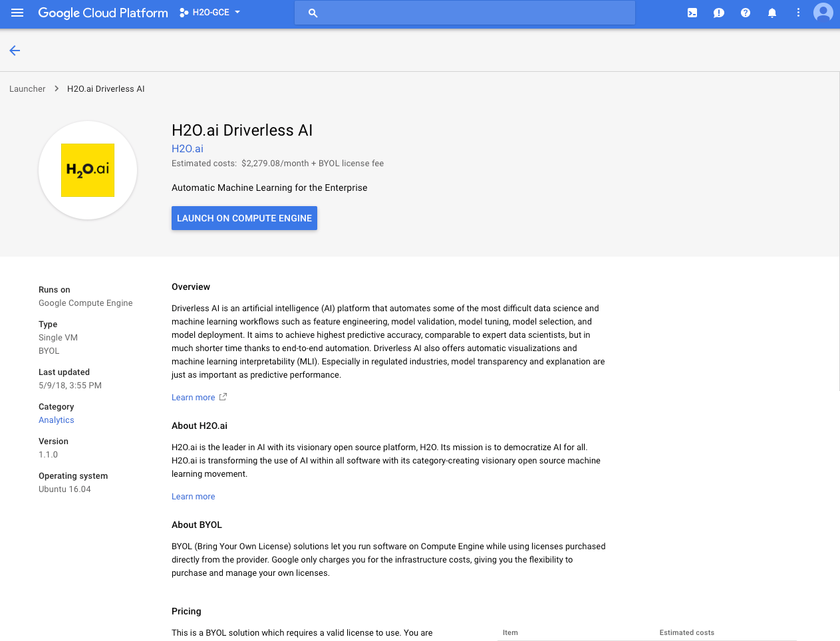Select the H2O.ai publisher link
The height and width of the screenshot is (641, 840).
point(187,148)
